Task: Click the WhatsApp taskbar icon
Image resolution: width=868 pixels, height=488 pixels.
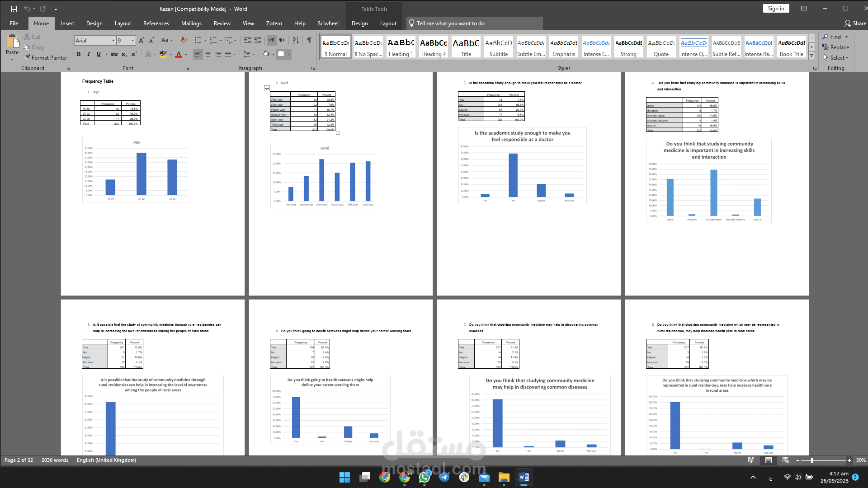Action: pyautogui.click(x=425, y=477)
